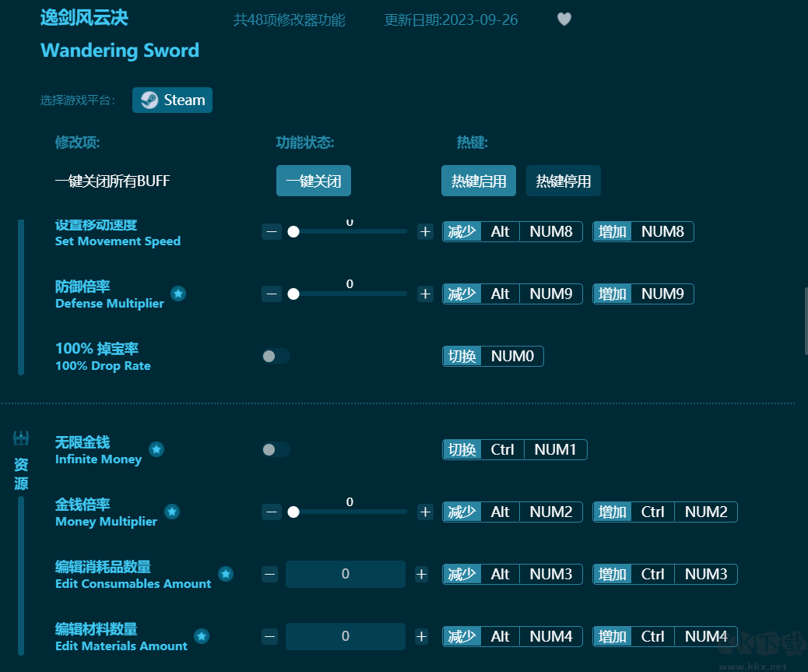Toggle the 100% Drop Rate switch

[276, 356]
